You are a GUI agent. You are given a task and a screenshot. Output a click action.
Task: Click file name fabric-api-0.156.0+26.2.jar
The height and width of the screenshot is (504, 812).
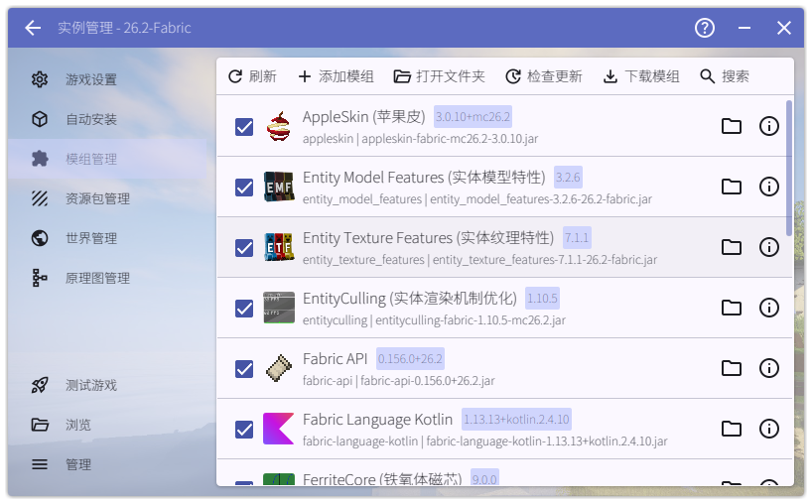point(428,381)
